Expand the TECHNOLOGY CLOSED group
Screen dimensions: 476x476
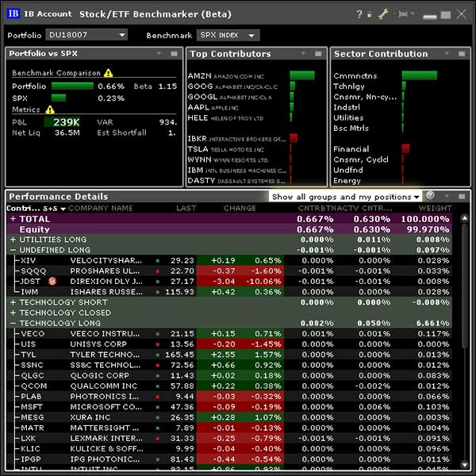pos(13,313)
